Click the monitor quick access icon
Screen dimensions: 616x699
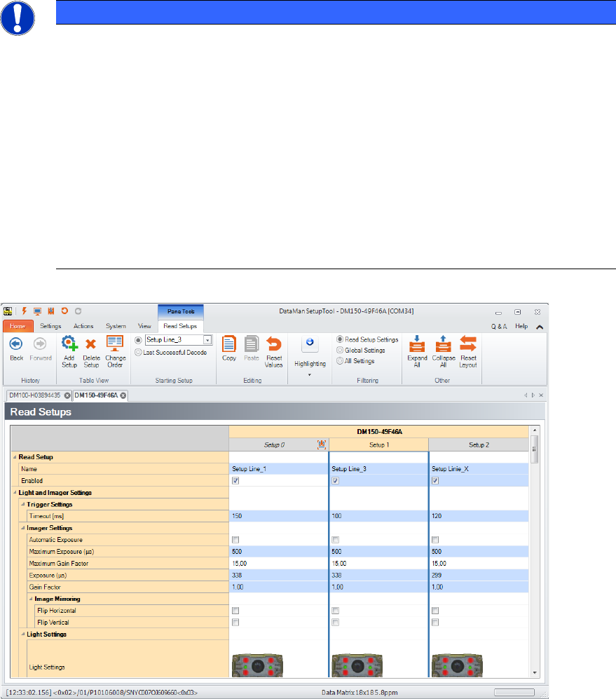(x=37, y=311)
